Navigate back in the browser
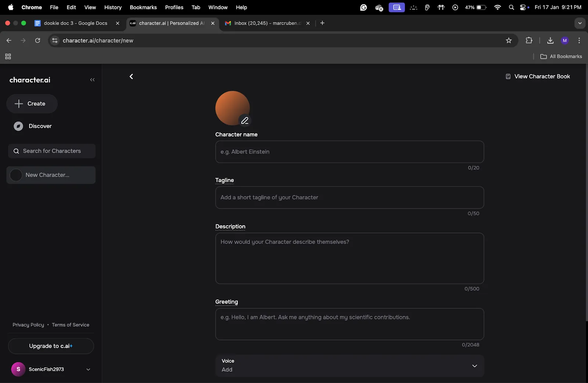The width and height of the screenshot is (588, 383). tap(9, 40)
